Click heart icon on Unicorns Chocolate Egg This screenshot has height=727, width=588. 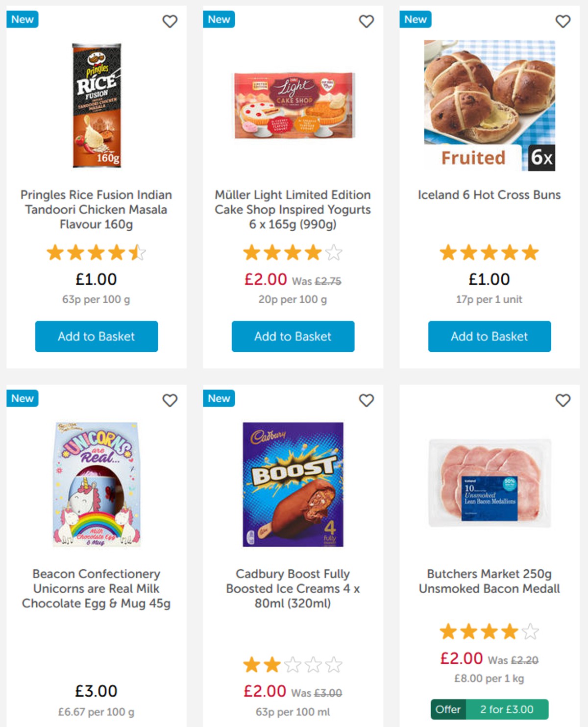pos(170,401)
